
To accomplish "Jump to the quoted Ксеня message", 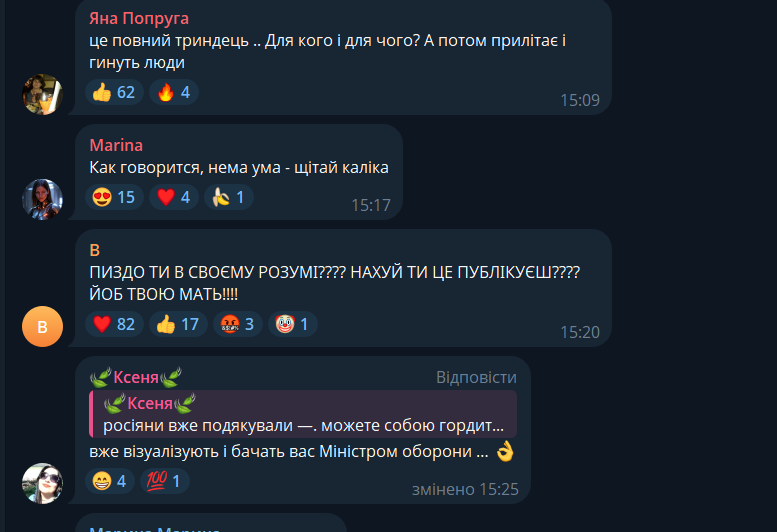I will (303, 414).
